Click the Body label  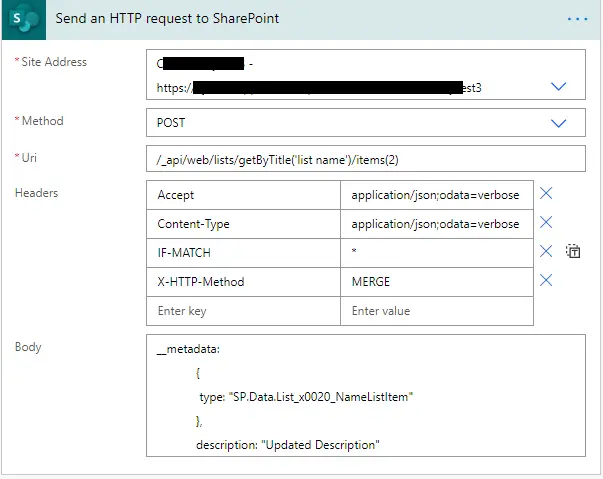point(28,347)
